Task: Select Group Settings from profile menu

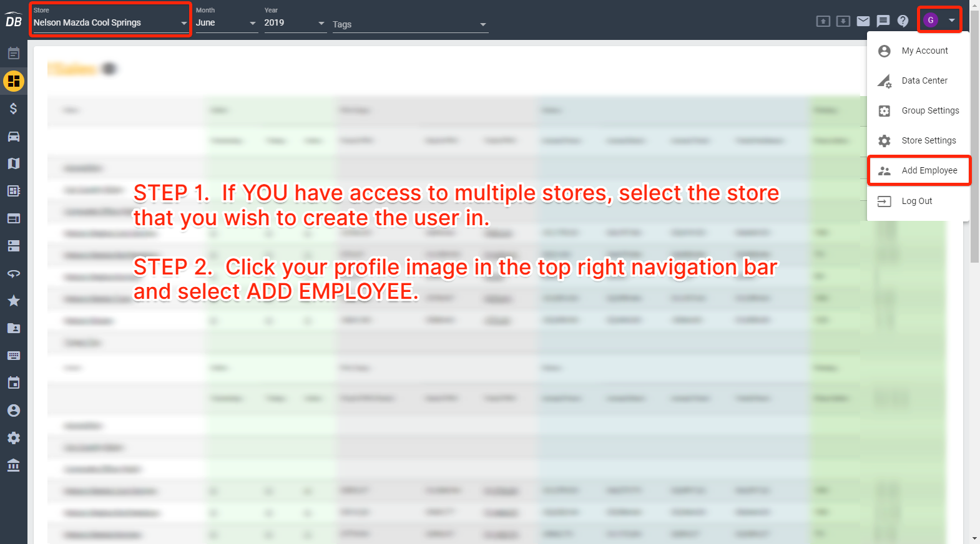Action: point(918,110)
